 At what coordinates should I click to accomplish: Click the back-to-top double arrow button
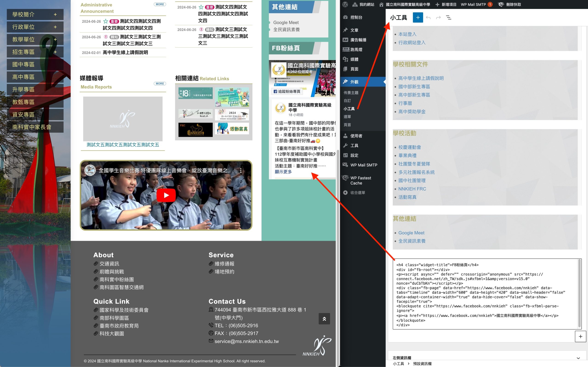[324, 319]
